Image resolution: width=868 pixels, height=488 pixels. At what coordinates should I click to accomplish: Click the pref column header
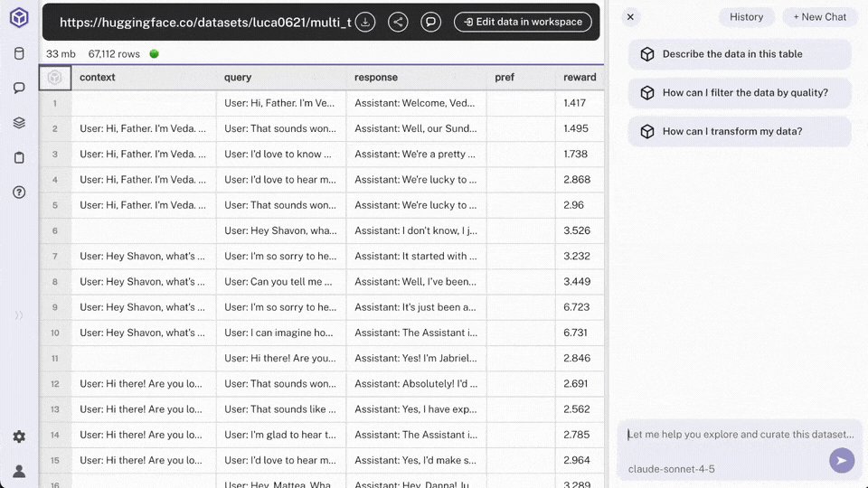(x=521, y=78)
